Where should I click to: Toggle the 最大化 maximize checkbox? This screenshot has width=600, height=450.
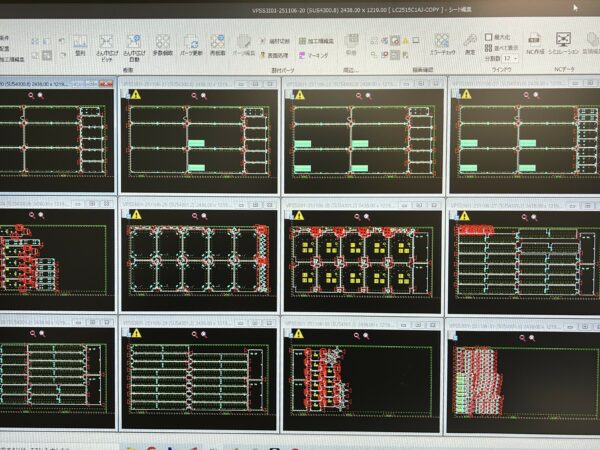coord(489,36)
